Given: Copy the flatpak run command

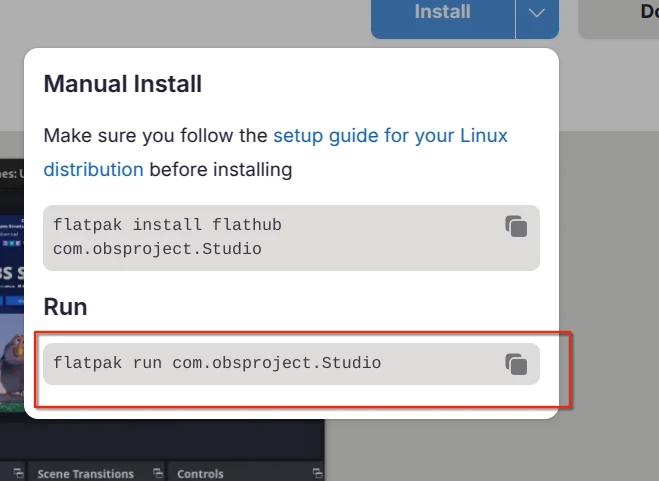Looking at the screenshot, I should click(516, 364).
